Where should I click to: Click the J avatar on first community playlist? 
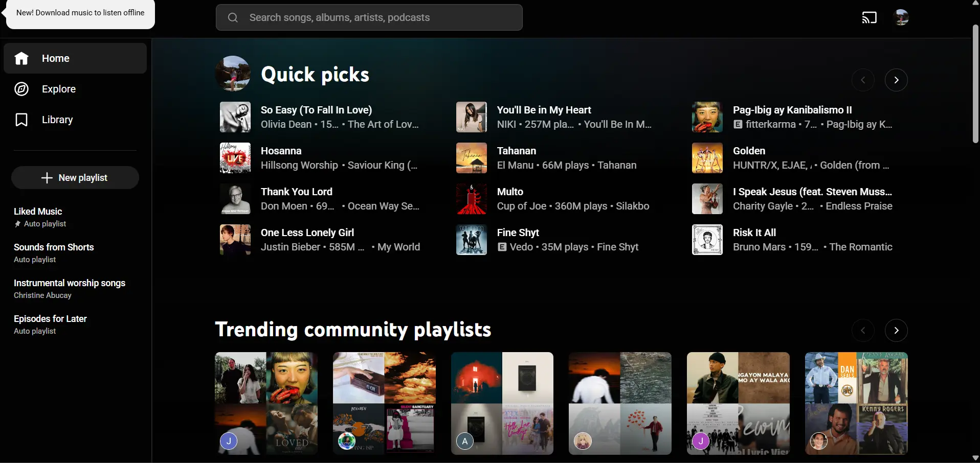tap(229, 441)
